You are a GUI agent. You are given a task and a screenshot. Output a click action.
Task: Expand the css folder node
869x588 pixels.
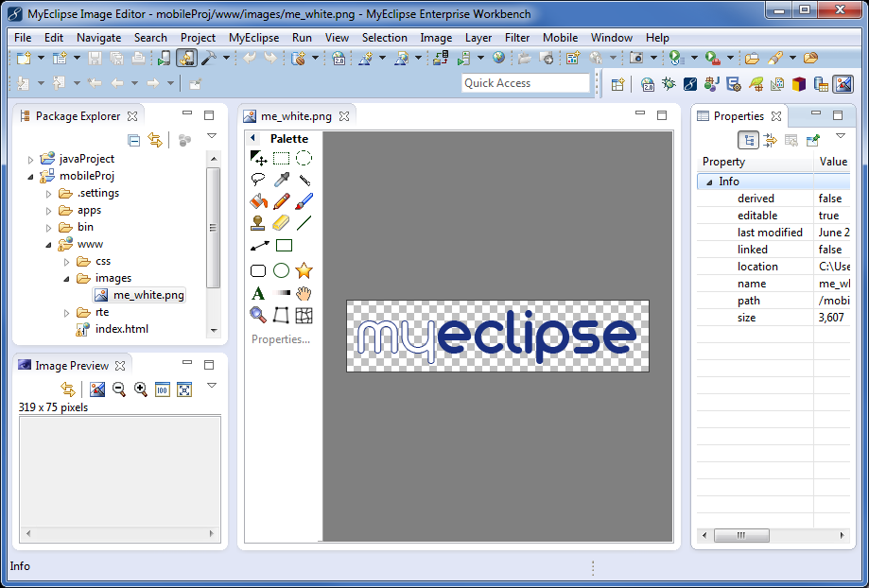tap(65, 262)
